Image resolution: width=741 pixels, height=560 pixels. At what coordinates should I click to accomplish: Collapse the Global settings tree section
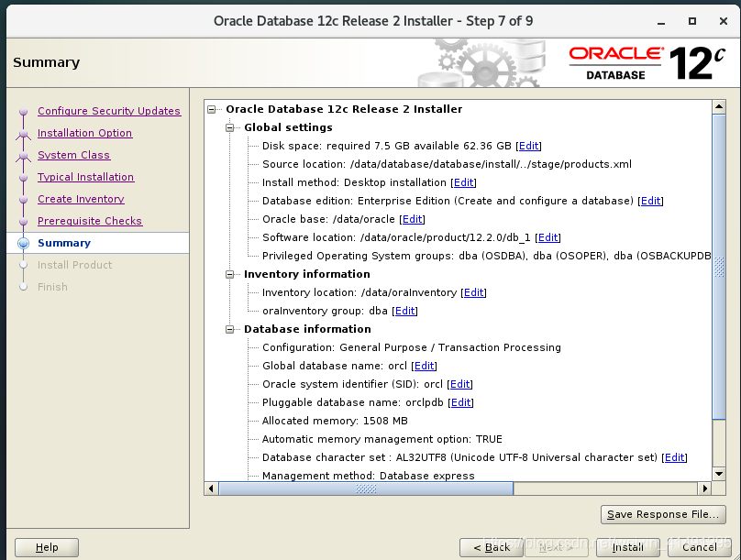(229, 128)
